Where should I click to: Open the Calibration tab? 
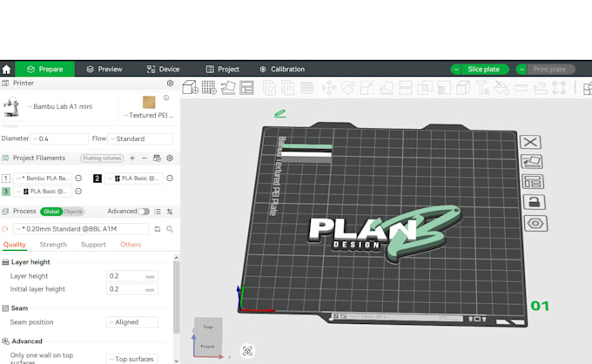(282, 70)
